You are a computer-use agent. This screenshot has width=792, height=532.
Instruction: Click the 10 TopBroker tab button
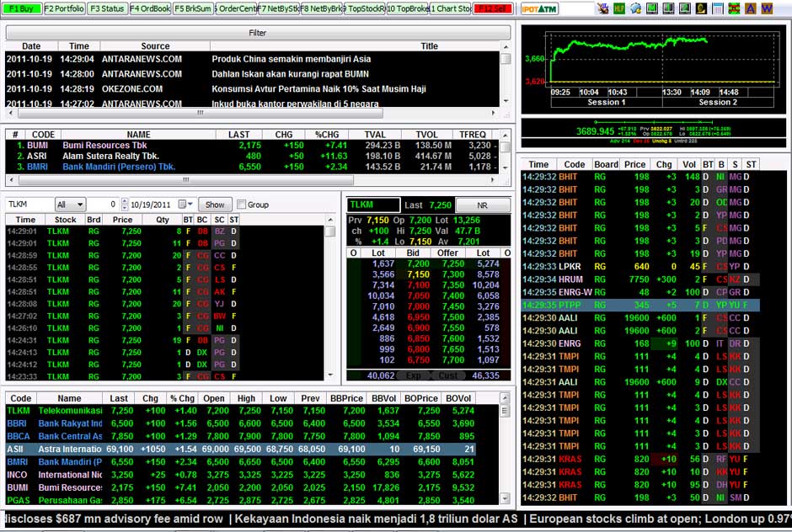pyautogui.click(x=407, y=8)
